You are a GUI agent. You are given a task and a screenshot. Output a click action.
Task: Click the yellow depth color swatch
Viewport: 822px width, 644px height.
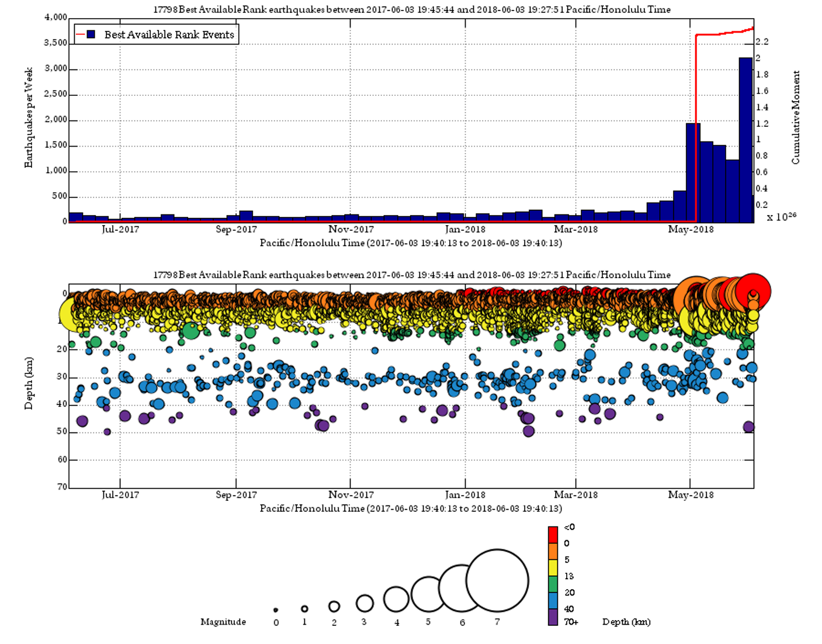[553, 567]
